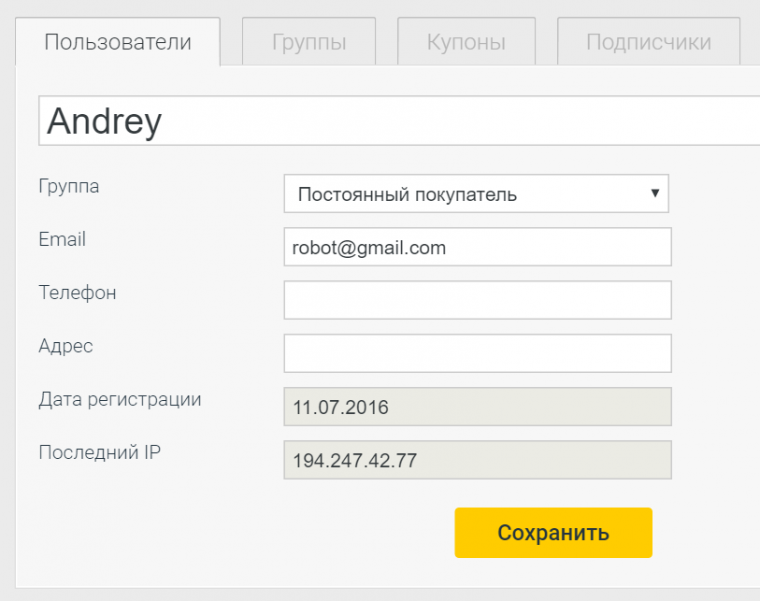
Task: Open the Группы tab
Action: coord(309,42)
